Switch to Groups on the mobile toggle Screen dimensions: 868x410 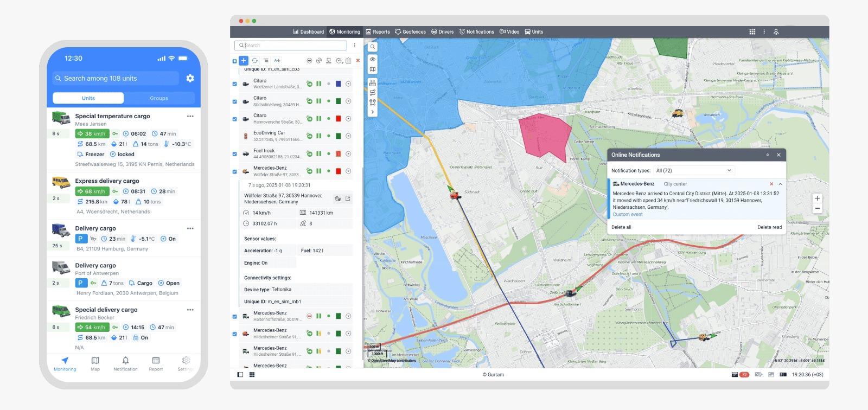pos(158,98)
